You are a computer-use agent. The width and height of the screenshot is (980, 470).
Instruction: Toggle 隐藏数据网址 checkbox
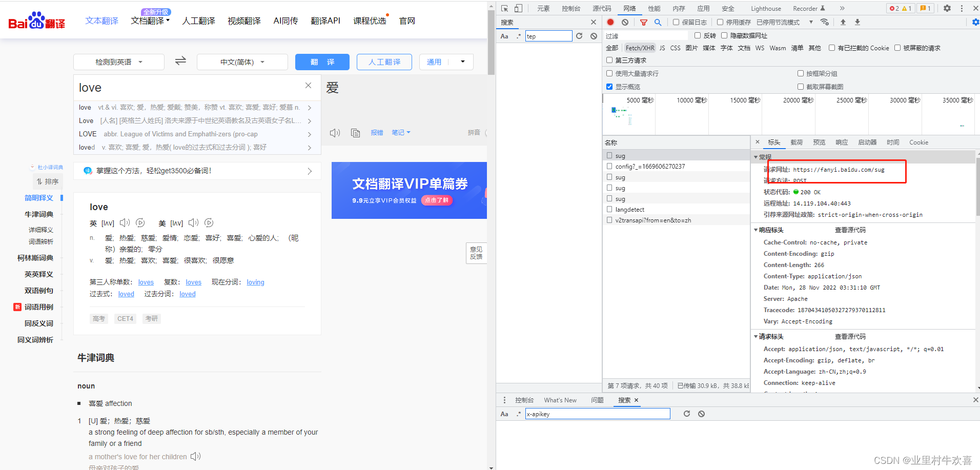tap(724, 35)
